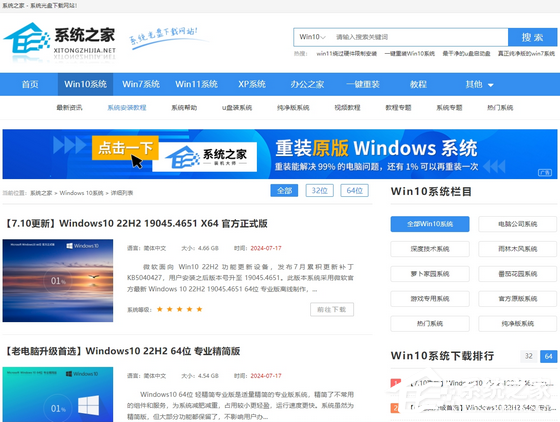Click the teal Windows logo thumbnail
This screenshot has height=422, width=560.
tap(58, 395)
